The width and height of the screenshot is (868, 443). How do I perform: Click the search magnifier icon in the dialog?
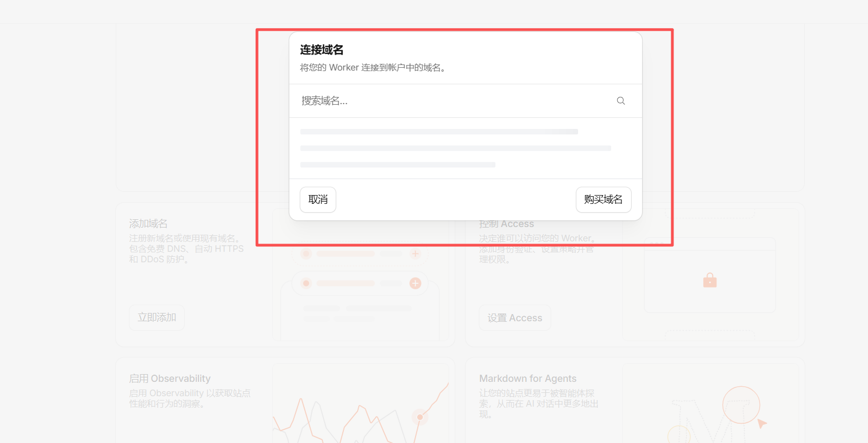click(621, 101)
